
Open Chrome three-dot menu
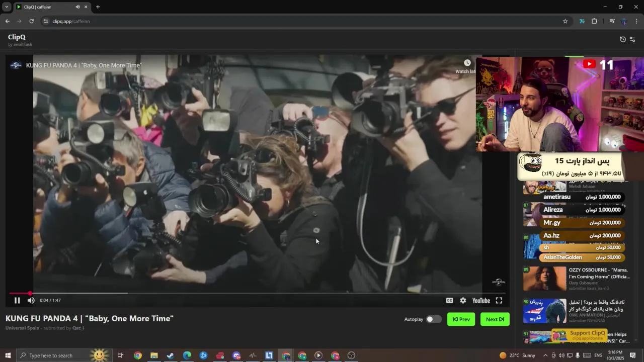click(636, 21)
